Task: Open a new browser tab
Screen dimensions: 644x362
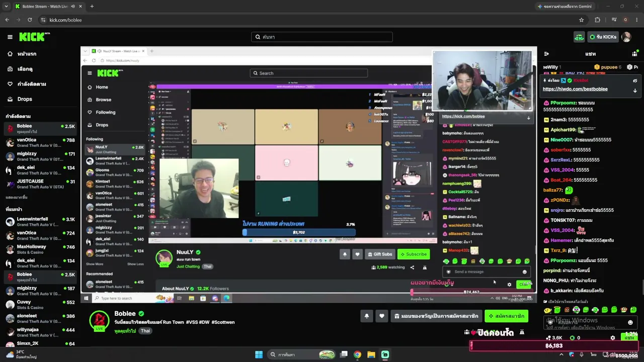Action: click(x=92, y=7)
